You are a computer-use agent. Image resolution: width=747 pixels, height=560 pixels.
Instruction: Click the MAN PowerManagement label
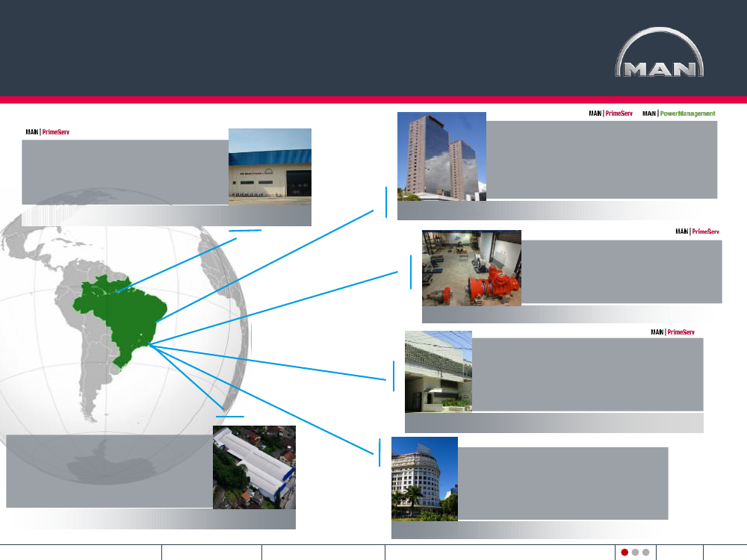coord(679,113)
